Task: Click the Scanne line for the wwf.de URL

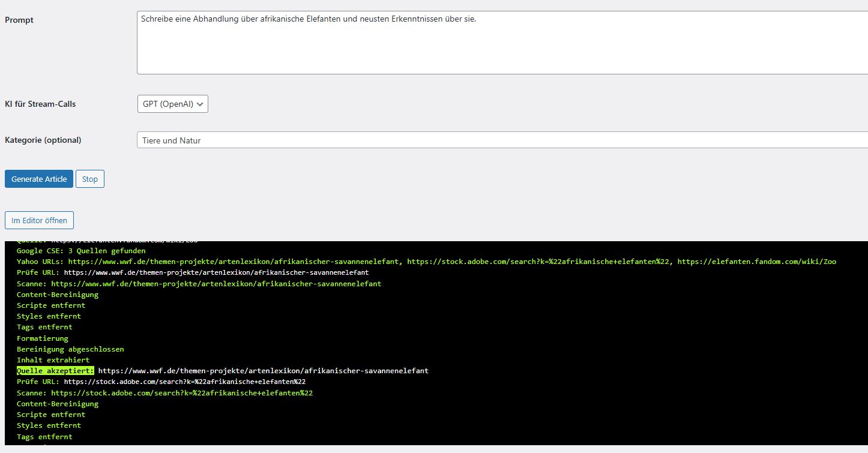Action: point(198,283)
